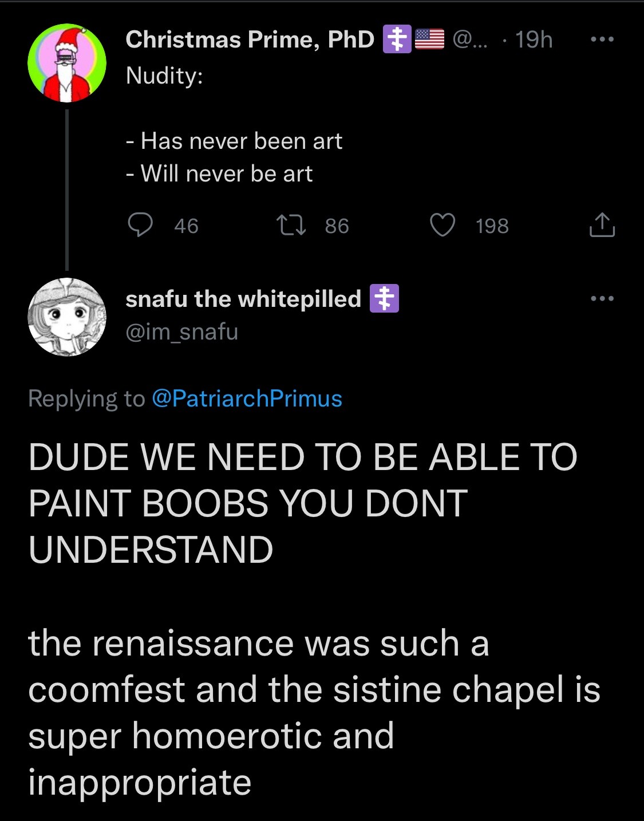Viewport: 644px width, 821px height.
Task: Click the purple cross badge beside snafu
Action: (384, 299)
